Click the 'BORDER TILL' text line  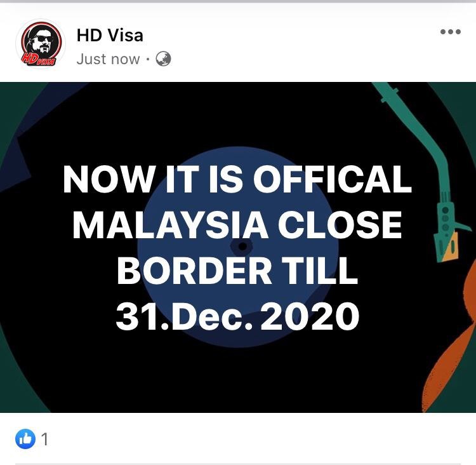coord(237,271)
